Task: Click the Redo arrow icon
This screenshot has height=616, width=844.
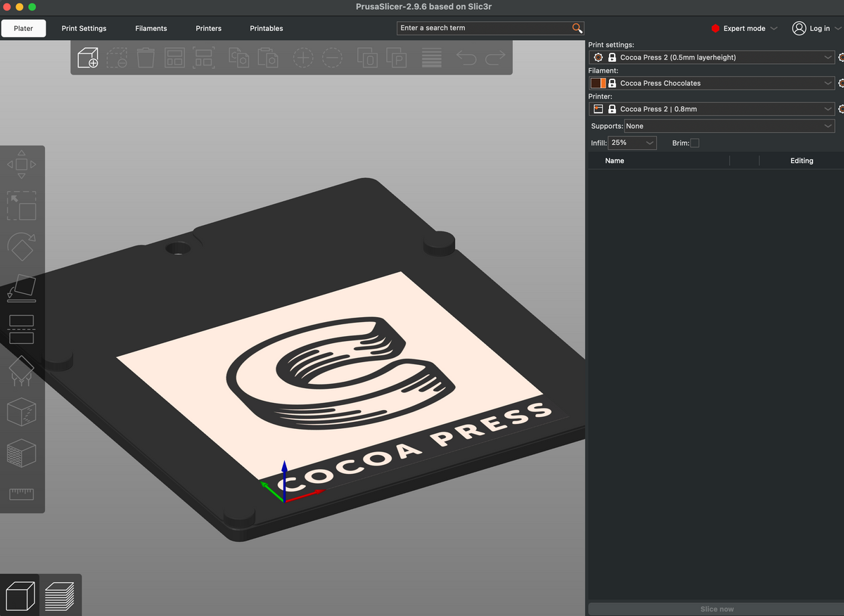Action: point(495,58)
